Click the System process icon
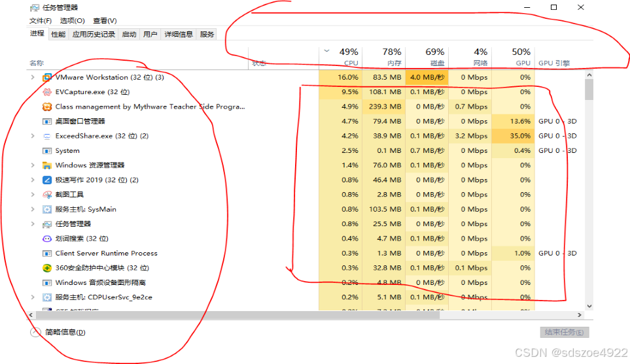This screenshot has height=364, width=630. [x=47, y=151]
